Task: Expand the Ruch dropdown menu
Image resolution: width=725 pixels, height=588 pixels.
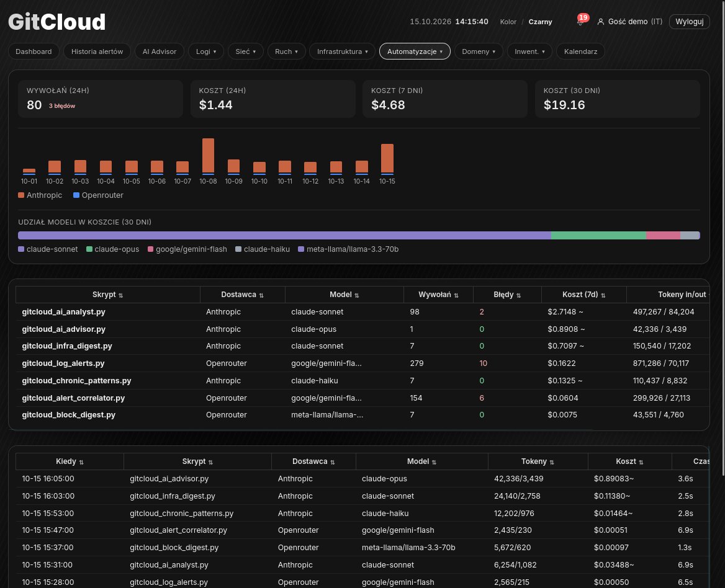Action: 286,51
